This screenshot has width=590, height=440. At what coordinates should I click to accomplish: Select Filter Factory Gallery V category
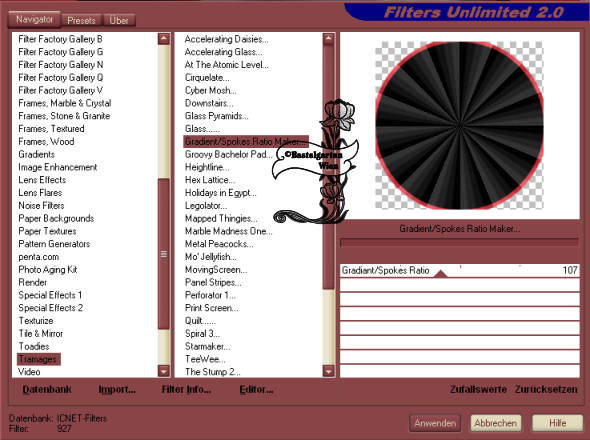point(60,90)
